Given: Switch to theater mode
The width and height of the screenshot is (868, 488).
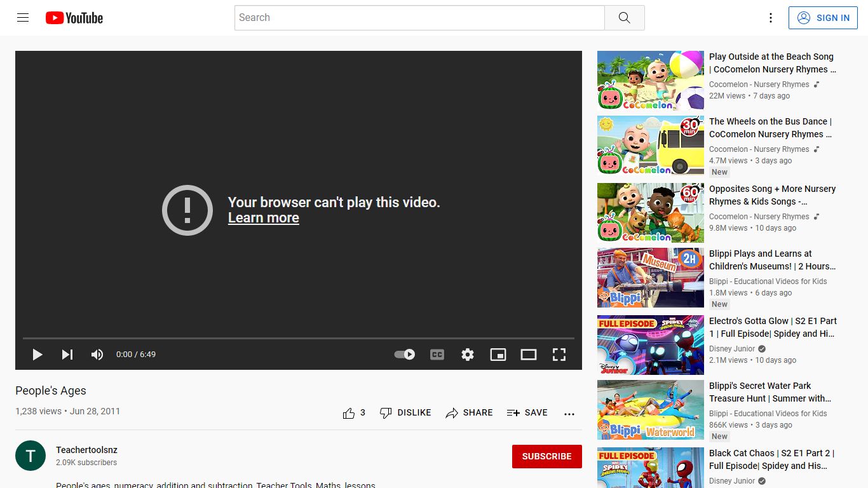Looking at the screenshot, I should point(529,355).
